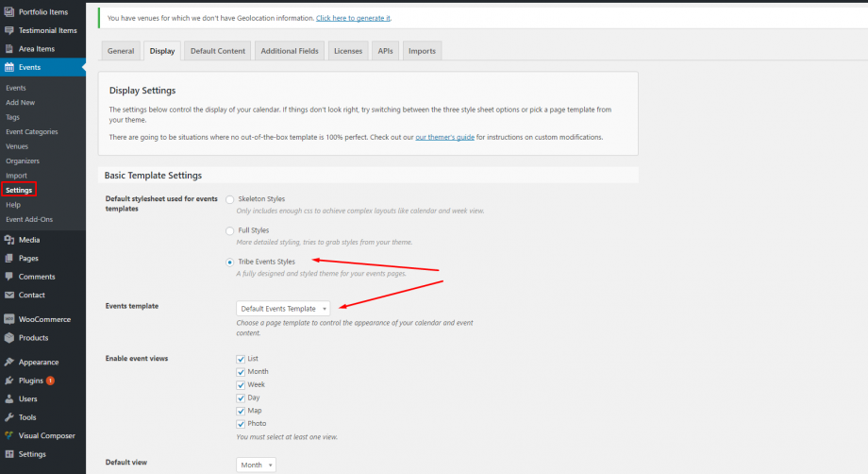This screenshot has width=868, height=474.
Task: Open the Licenses tab
Action: (348, 51)
